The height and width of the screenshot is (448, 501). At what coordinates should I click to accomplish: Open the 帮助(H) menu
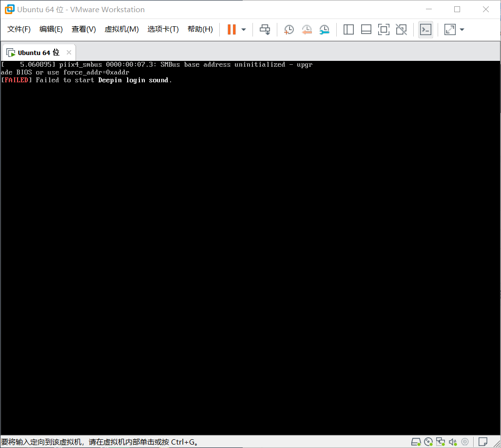click(x=200, y=29)
